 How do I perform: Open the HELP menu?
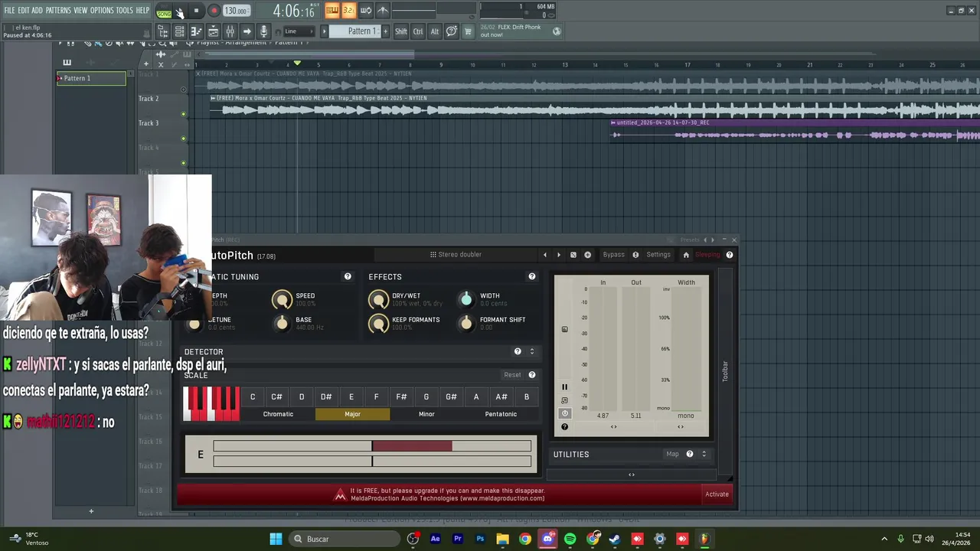click(143, 10)
